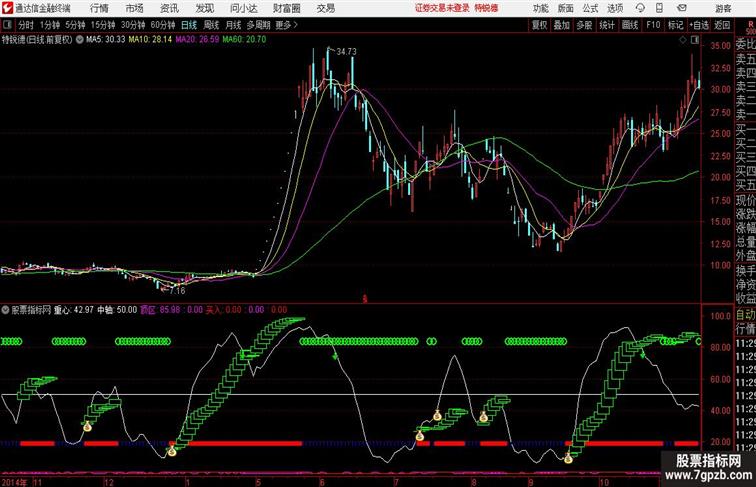This screenshot has height=487, width=756.
Task: Open the customer service headset icon
Action: click(x=640, y=8)
